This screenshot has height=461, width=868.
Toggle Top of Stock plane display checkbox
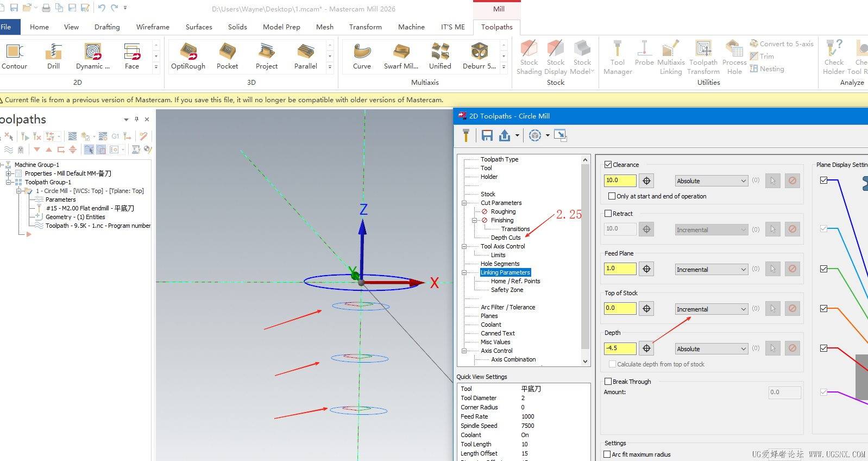(824, 309)
